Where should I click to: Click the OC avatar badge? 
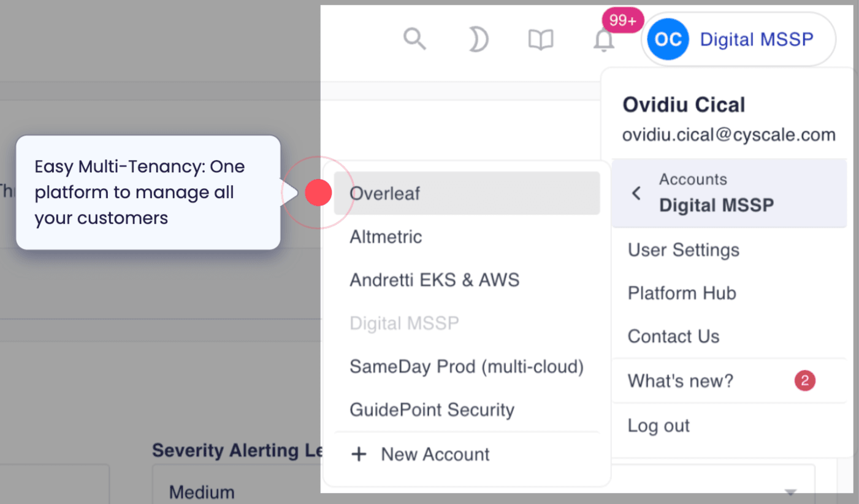click(666, 39)
